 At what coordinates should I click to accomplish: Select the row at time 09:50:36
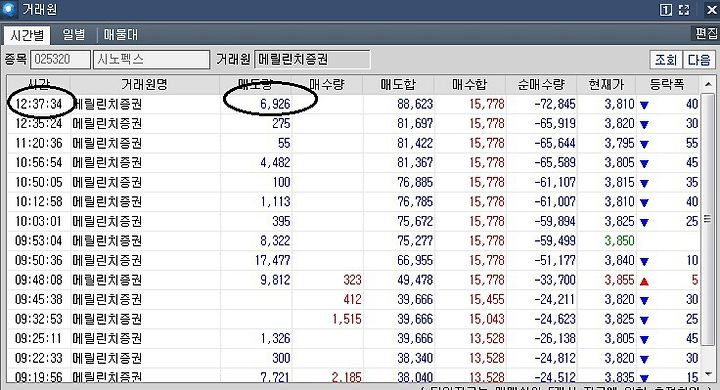tap(354, 260)
